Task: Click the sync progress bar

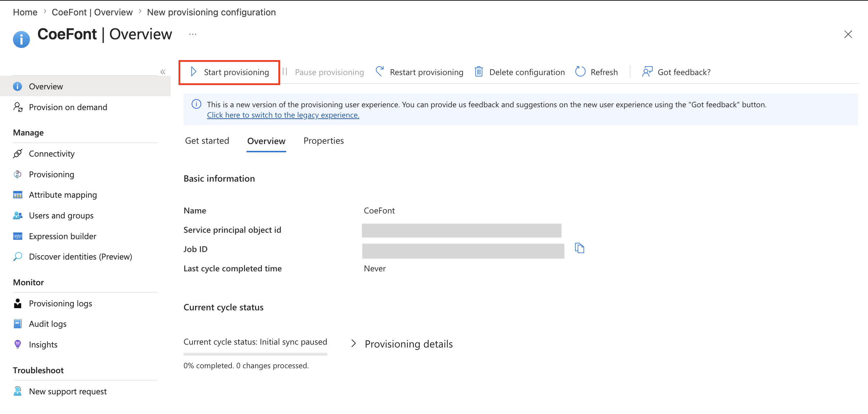Action: click(255, 354)
